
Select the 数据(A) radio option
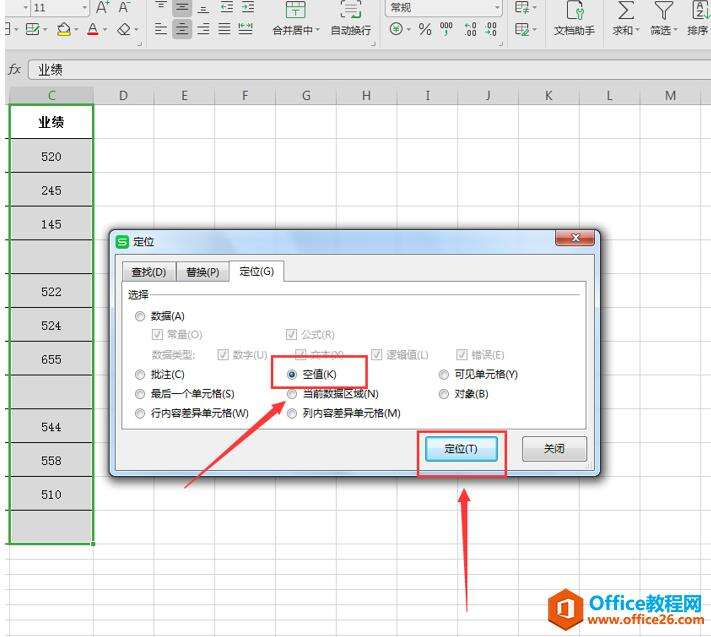pyautogui.click(x=140, y=316)
